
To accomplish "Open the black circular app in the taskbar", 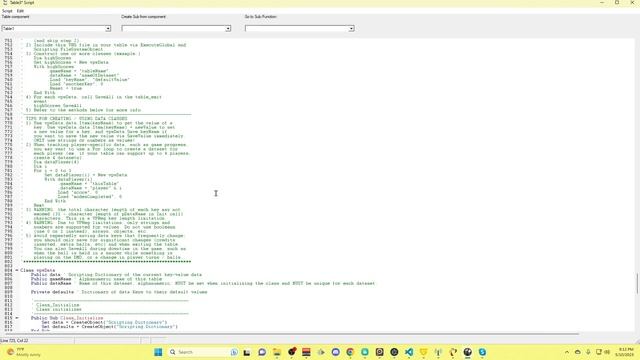I will 394,352.
